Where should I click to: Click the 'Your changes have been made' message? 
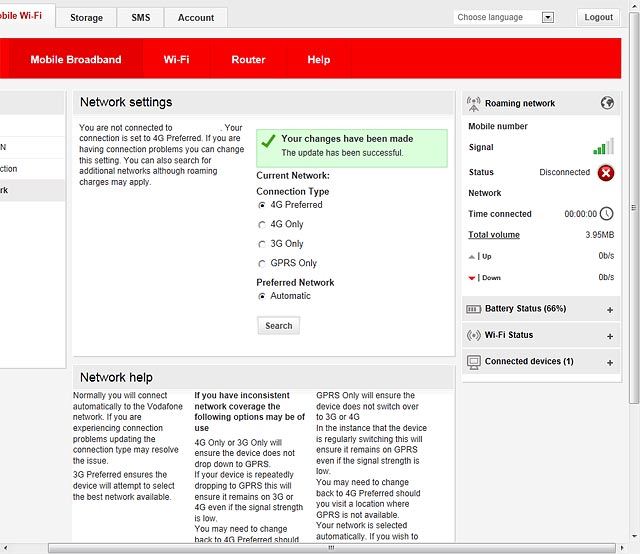click(x=347, y=139)
